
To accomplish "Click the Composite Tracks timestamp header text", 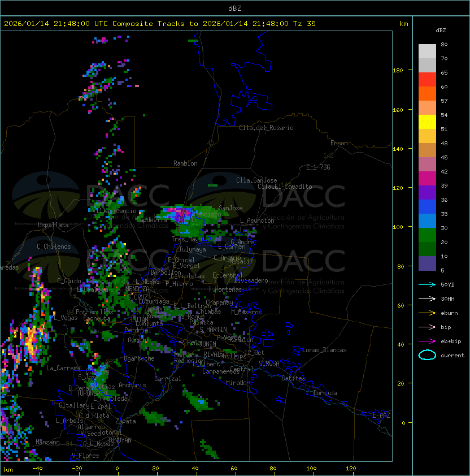I will [160, 24].
